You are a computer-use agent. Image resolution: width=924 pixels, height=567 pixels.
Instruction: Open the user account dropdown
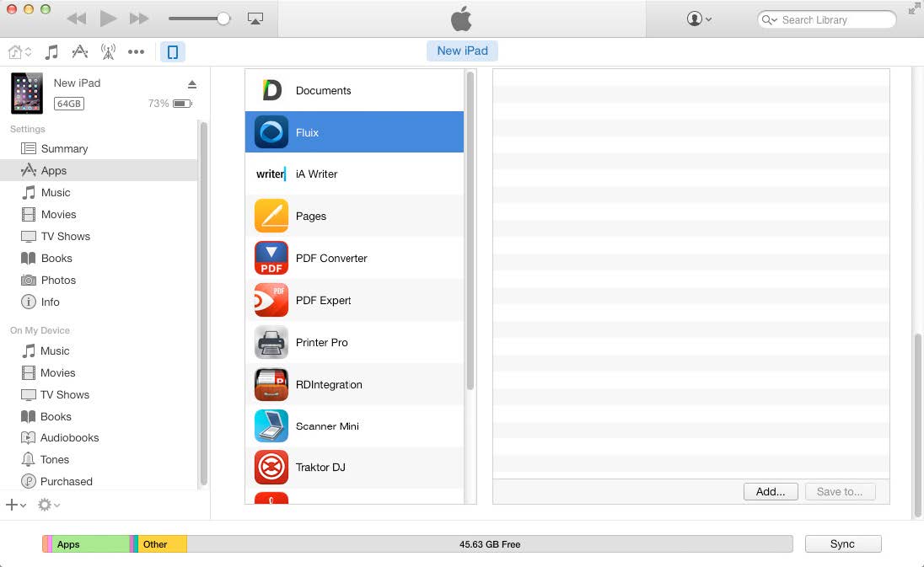[x=699, y=19]
